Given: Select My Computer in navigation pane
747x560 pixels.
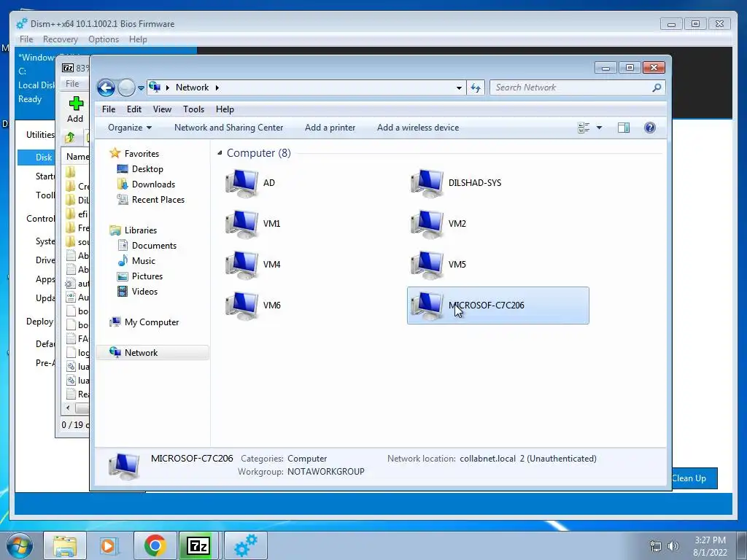Looking at the screenshot, I should point(152,322).
